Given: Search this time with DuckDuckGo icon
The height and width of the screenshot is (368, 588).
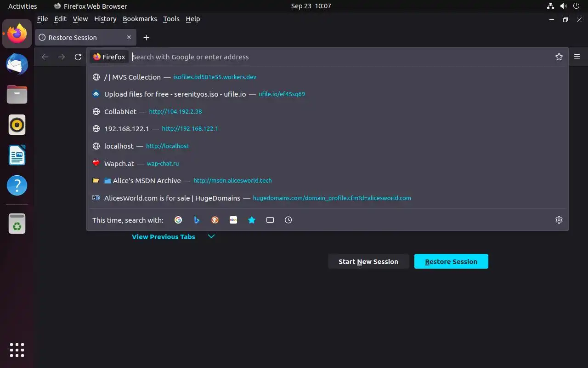Looking at the screenshot, I should [215, 220].
